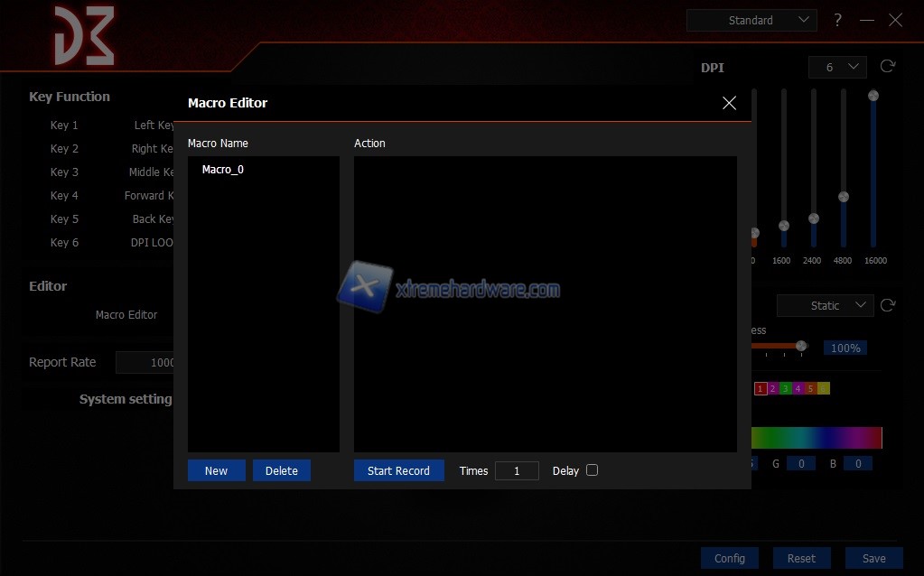Click Macro Editor in the Editor section

(126, 315)
